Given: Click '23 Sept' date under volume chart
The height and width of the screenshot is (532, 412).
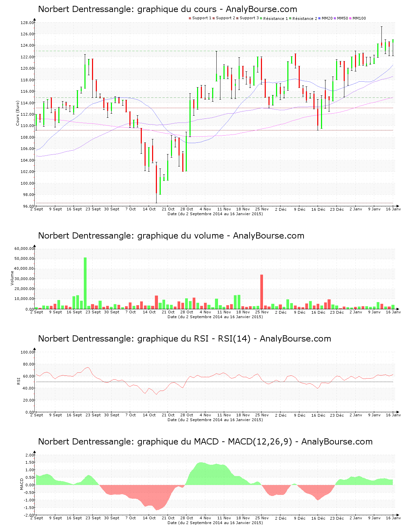Looking at the screenshot, I should [x=93, y=312].
